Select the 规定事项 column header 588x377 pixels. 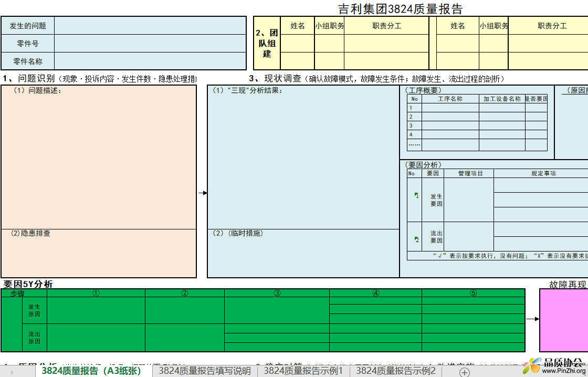(x=543, y=173)
